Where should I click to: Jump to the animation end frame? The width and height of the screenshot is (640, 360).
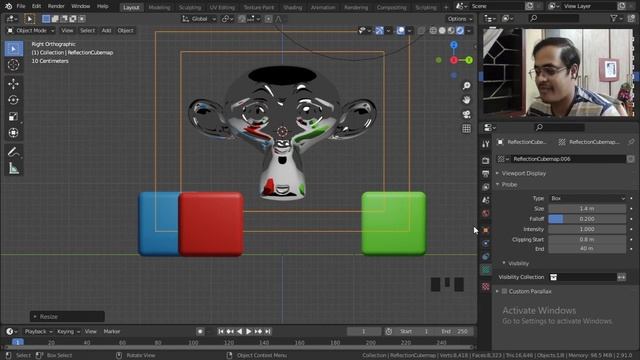[x=268, y=331]
